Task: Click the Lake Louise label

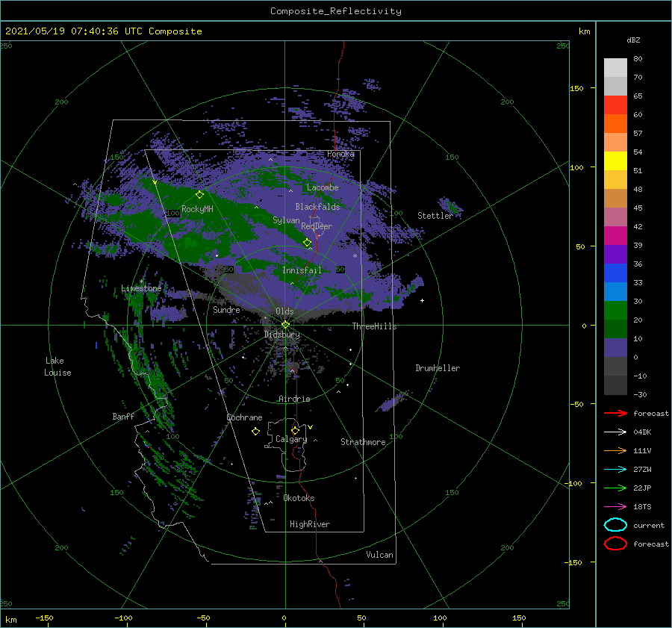Action: 57,367
